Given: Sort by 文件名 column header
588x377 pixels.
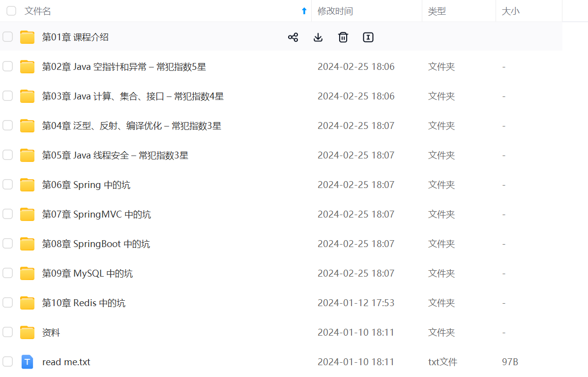Looking at the screenshot, I should coord(37,11).
